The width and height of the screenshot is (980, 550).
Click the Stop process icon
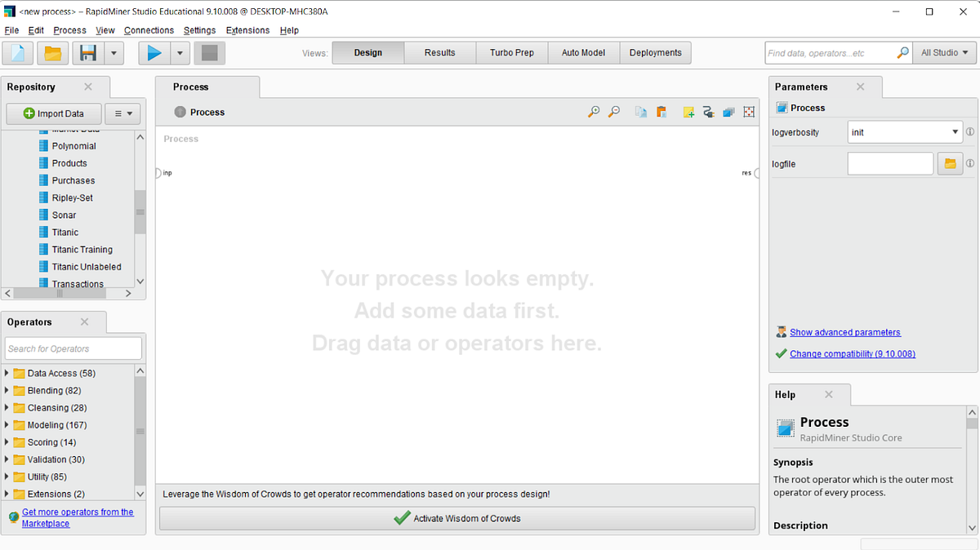tap(209, 52)
